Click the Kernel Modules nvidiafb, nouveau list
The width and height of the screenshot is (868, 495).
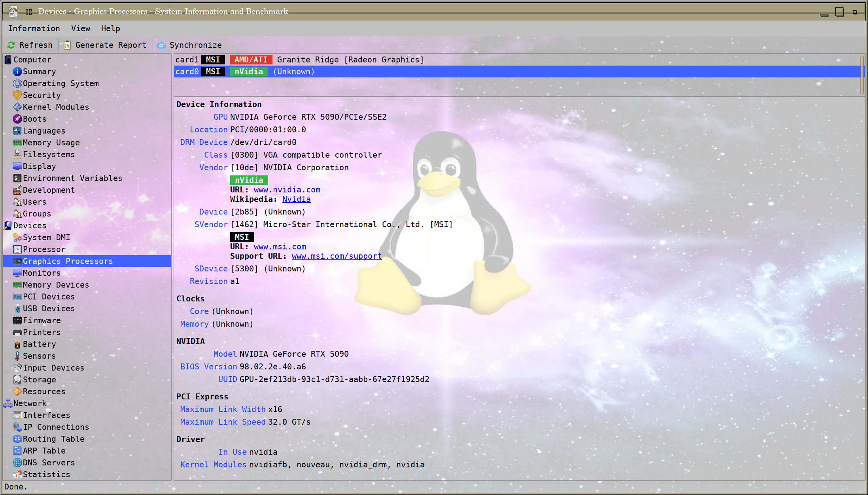(x=337, y=465)
